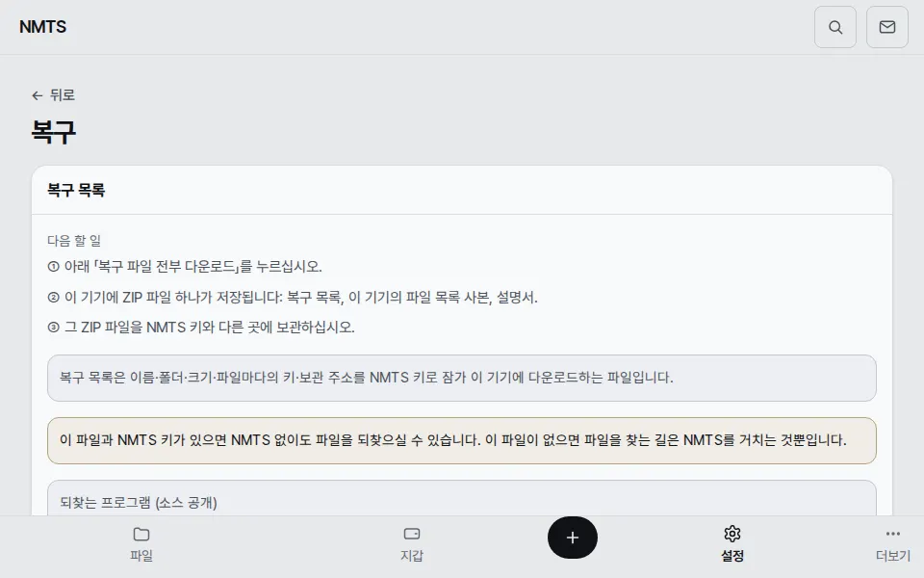Open the 파일 tab
The image size is (924, 578).
point(141,543)
